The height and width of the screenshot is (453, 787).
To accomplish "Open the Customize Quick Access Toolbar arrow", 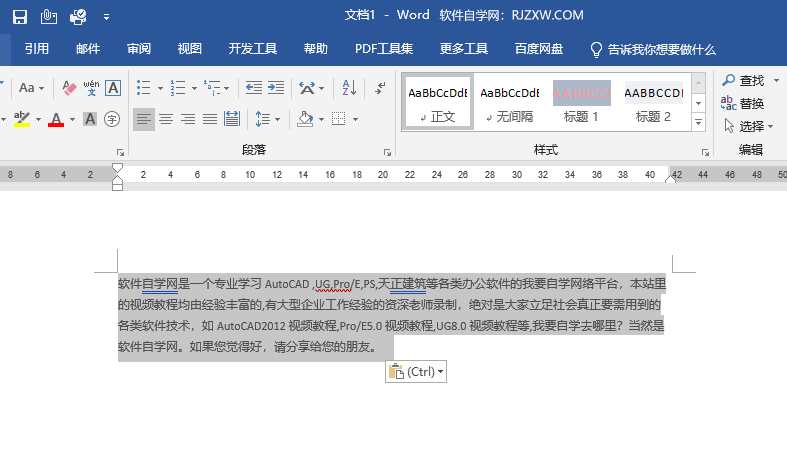I will click(x=106, y=17).
